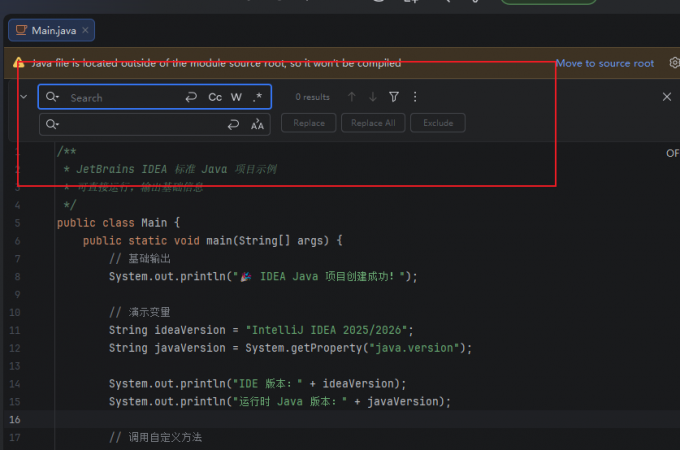This screenshot has height=450, width=680.
Task: Toggle Regex search option
Action: pyautogui.click(x=258, y=97)
